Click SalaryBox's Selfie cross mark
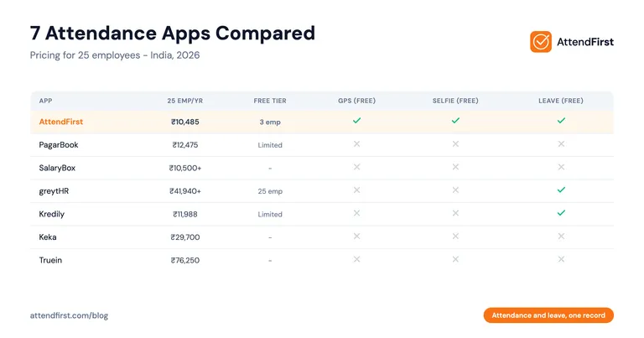The width and height of the screenshot is (644, 338). coord(455,167)
